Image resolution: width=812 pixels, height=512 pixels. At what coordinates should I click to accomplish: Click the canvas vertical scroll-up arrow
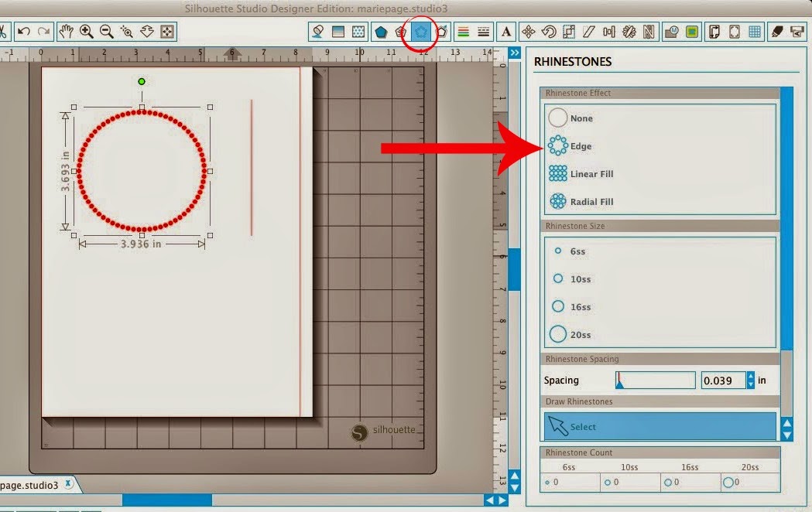click(515, 476)
